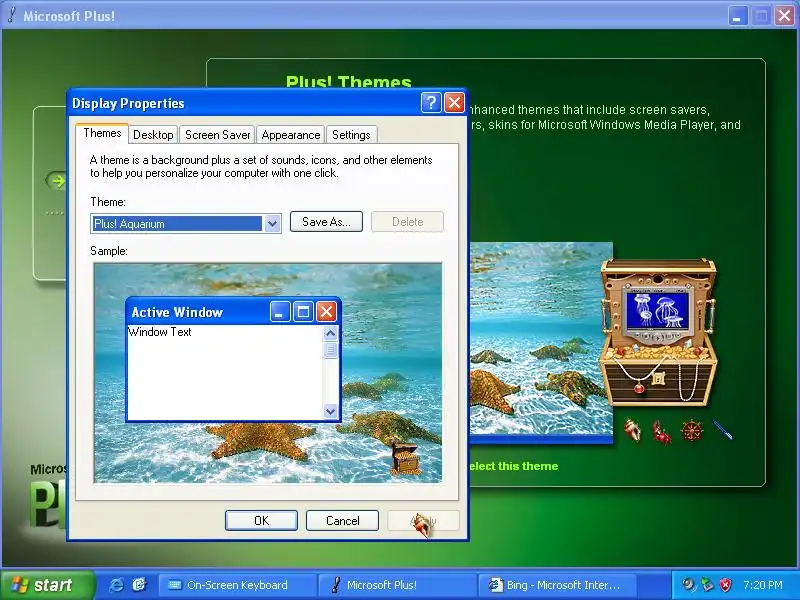Viewport: 800px width, 600px height.
Task: Click the Apply button
Action: (423, 520)
